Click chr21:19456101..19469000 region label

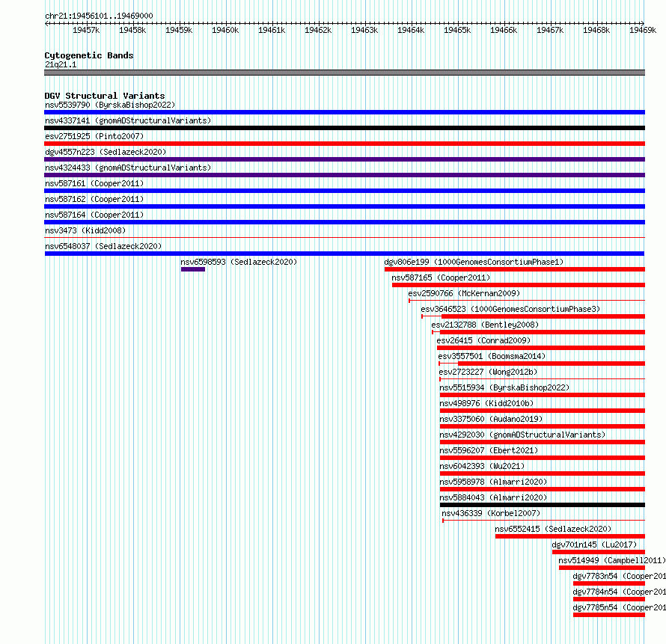[x=99, y=16]
